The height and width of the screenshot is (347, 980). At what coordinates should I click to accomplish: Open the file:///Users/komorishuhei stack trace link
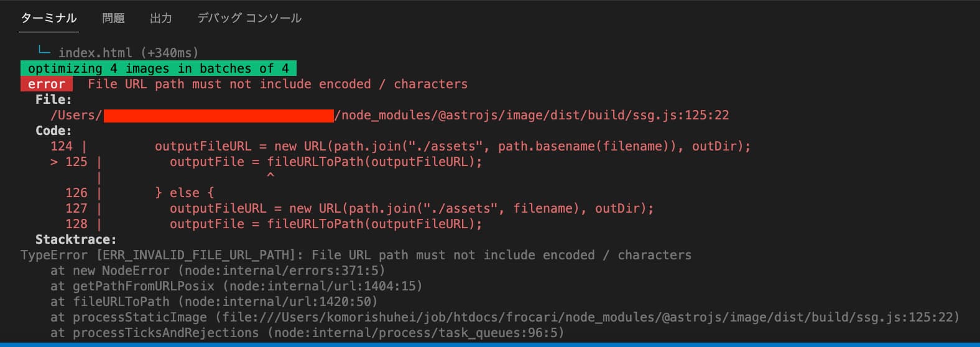588,317
